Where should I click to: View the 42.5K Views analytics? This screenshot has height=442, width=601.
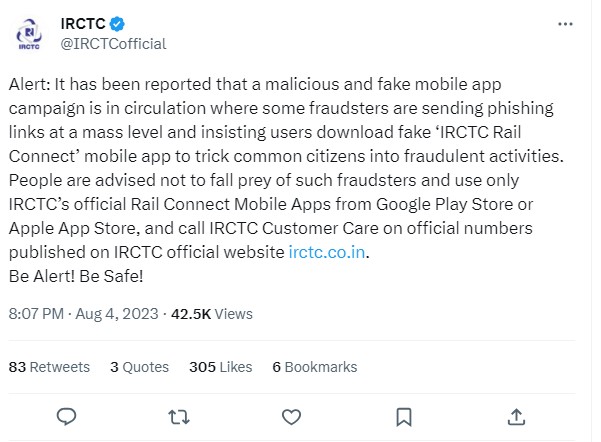point(210,313)
